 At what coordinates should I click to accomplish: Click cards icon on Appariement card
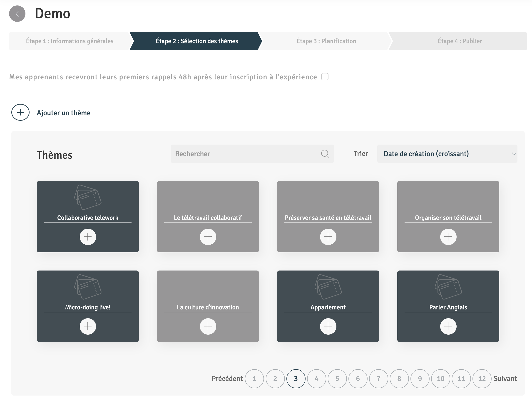pyautogui.click(x=328, y=287)
